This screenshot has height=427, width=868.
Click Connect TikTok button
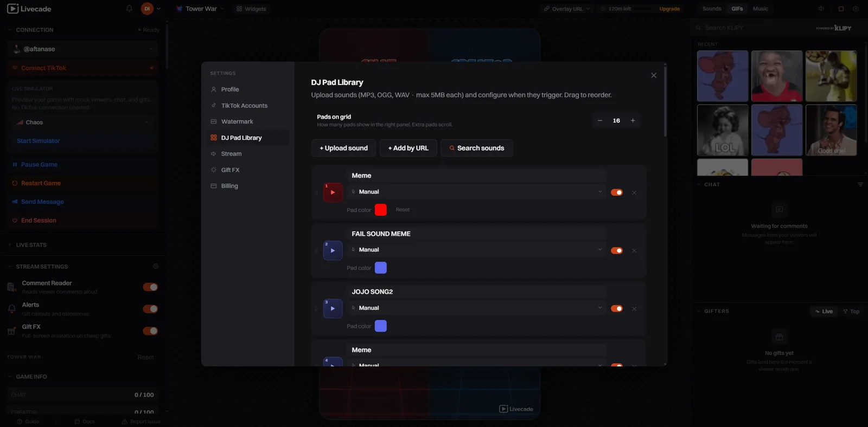tap(84, 68)
